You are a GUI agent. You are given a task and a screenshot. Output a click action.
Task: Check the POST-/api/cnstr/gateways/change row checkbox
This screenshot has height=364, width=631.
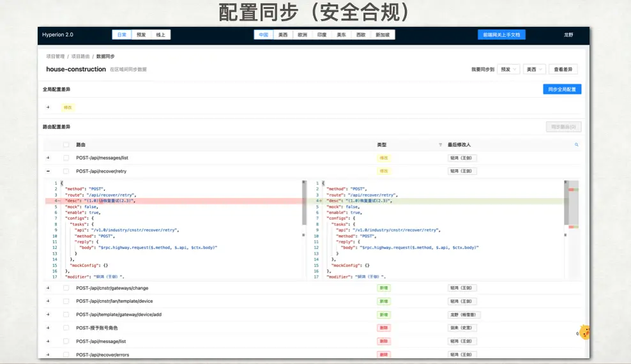[66, 288]
